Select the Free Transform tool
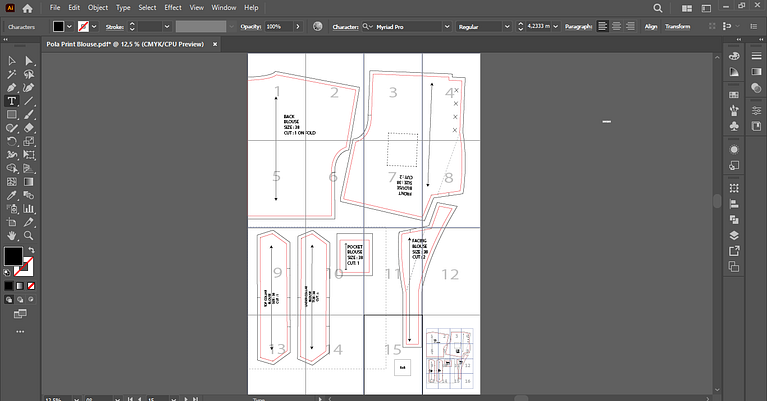This screenshot has width=767, height=401. 28,155
